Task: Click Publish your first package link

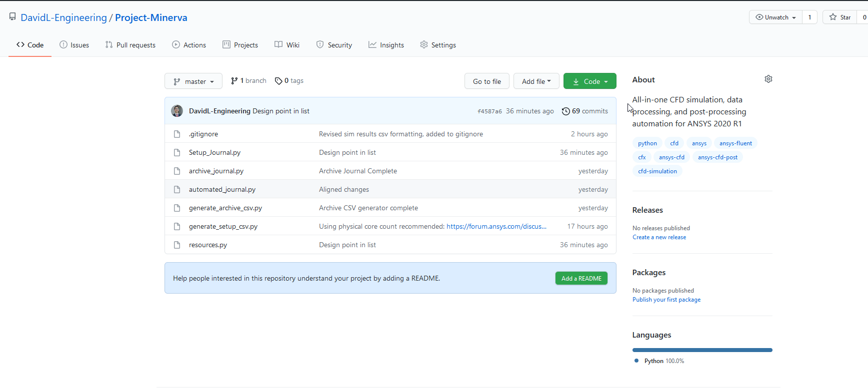Action: (x=666, y=300)
